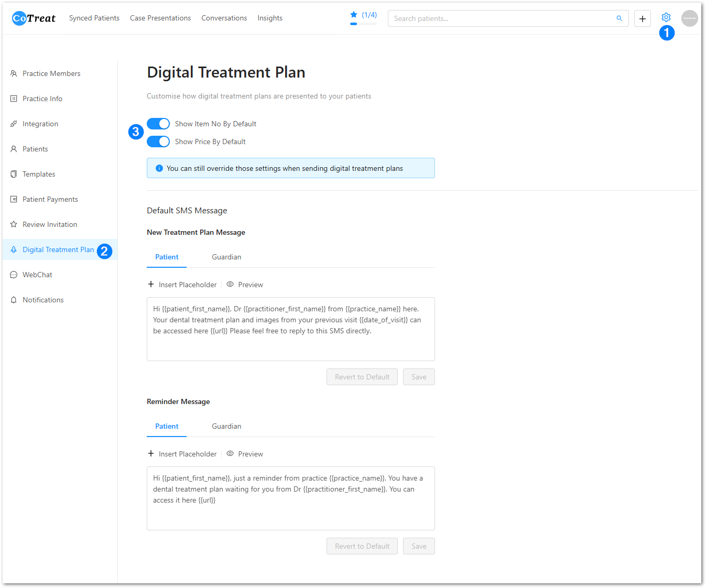Preview the New Treatment Plan message
The height and width of the screenshot is (588, 706).
245,285
